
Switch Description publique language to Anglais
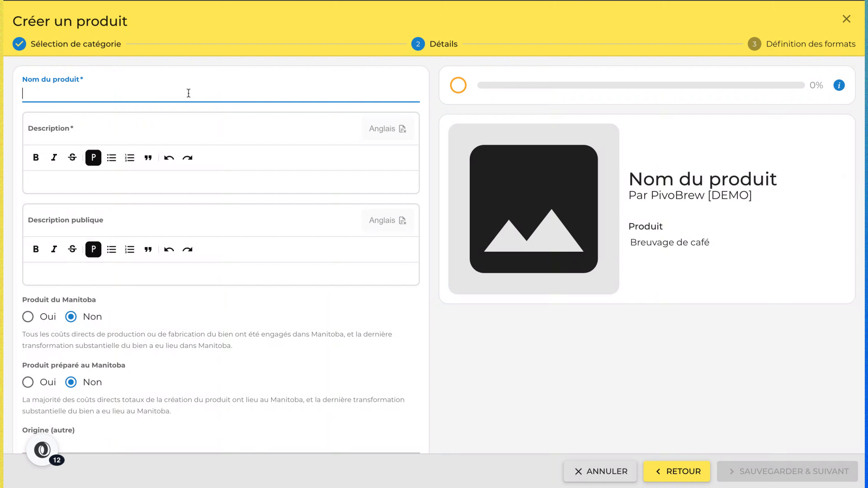[x=387, y=221]
